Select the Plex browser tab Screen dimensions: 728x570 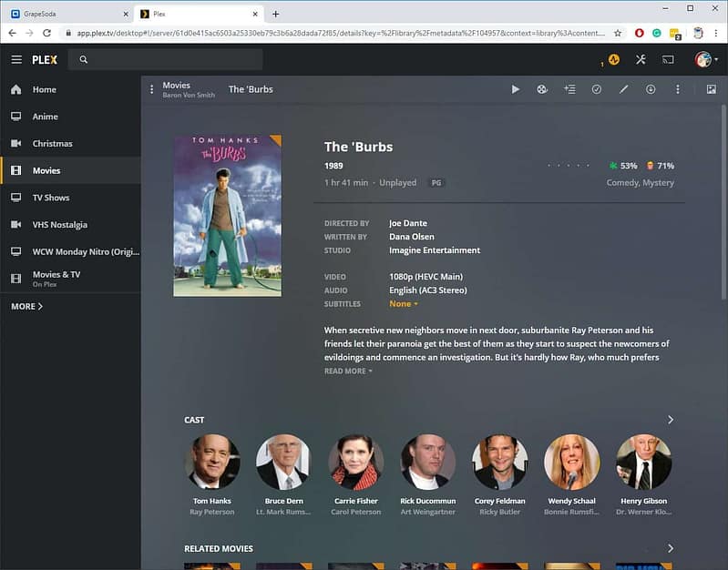(199, 14)
